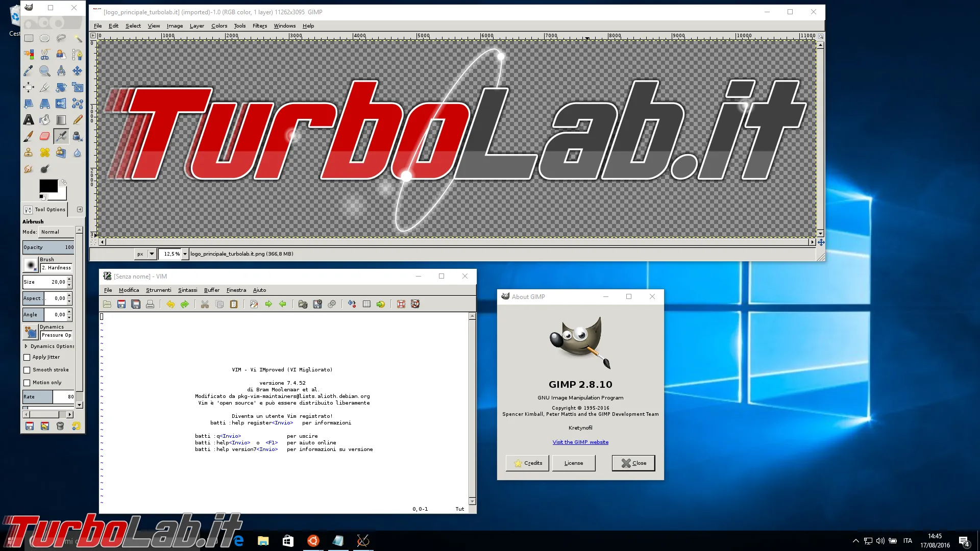The image size is (980, 551).
Task: Expand the Dynamics Options section
Action: pyautogui.click(x=26, y=346)
